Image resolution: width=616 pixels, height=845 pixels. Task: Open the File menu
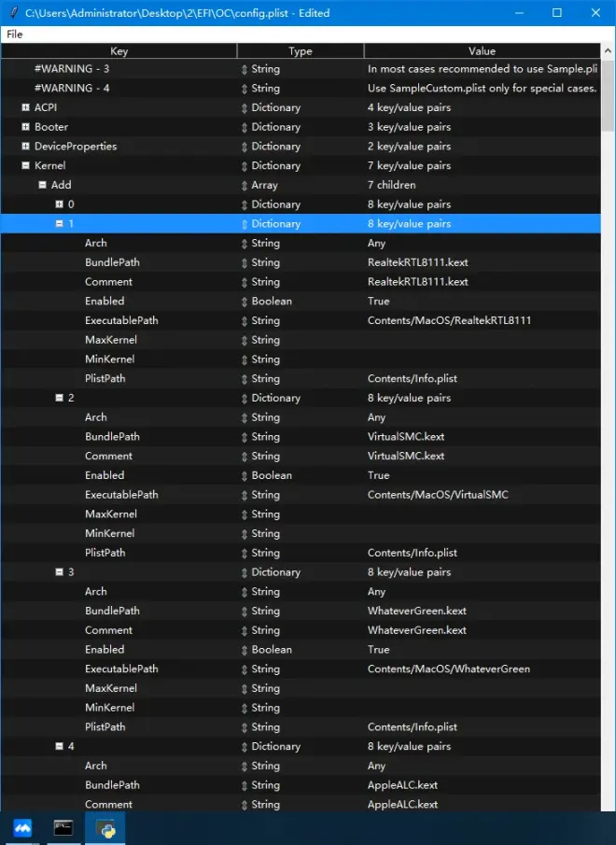[x=15, y=34]
